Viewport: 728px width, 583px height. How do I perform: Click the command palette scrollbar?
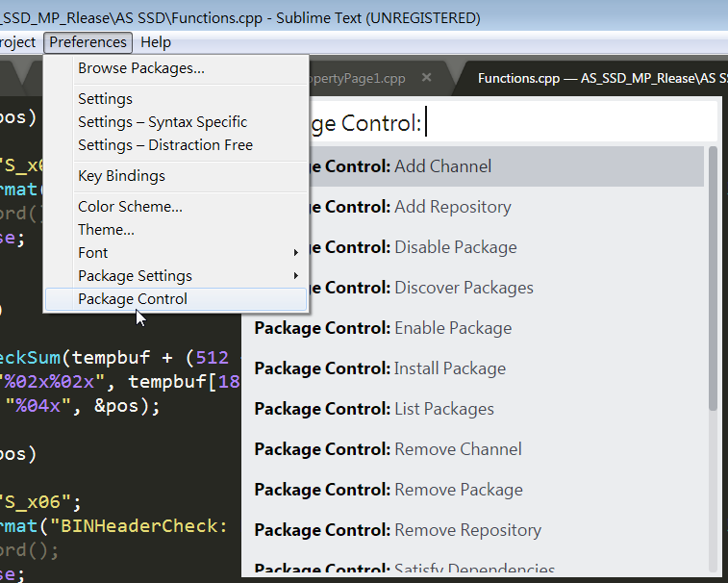713,279
